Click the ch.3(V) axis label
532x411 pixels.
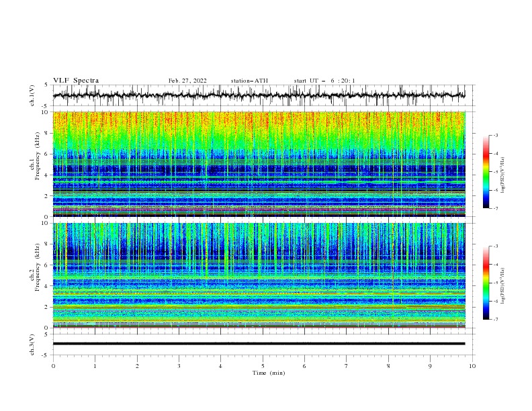point(32,345)
